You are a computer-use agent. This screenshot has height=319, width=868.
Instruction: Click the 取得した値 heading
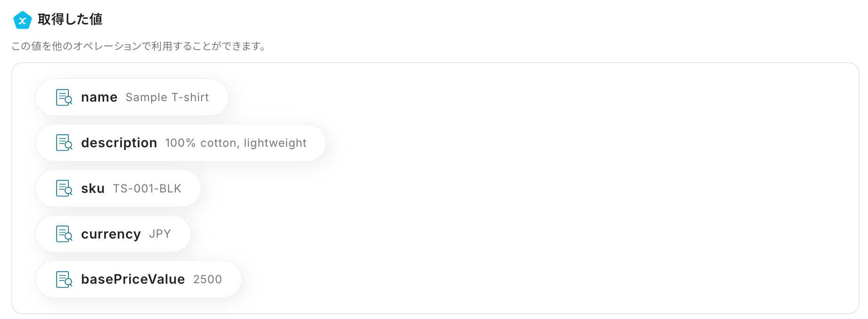tap(70, 19)
